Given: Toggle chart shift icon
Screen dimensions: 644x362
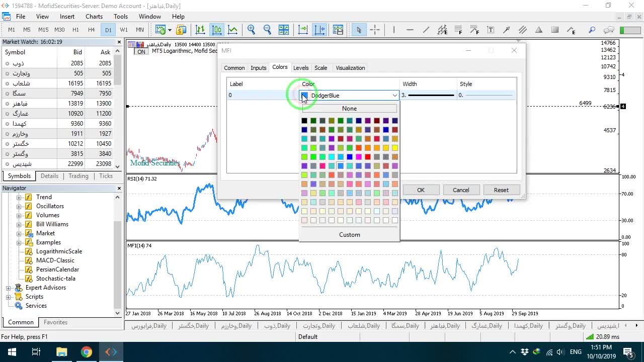Looking at the screenshot, I should 319,30.
